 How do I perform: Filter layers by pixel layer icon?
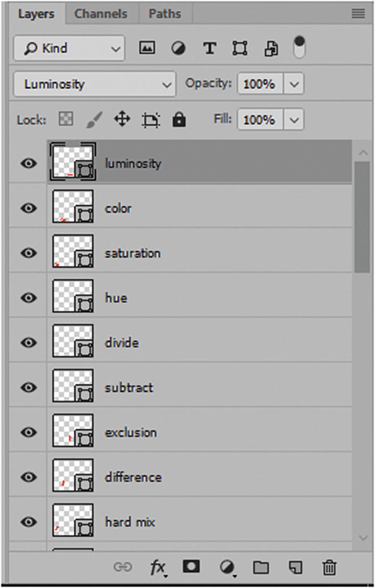147,48
